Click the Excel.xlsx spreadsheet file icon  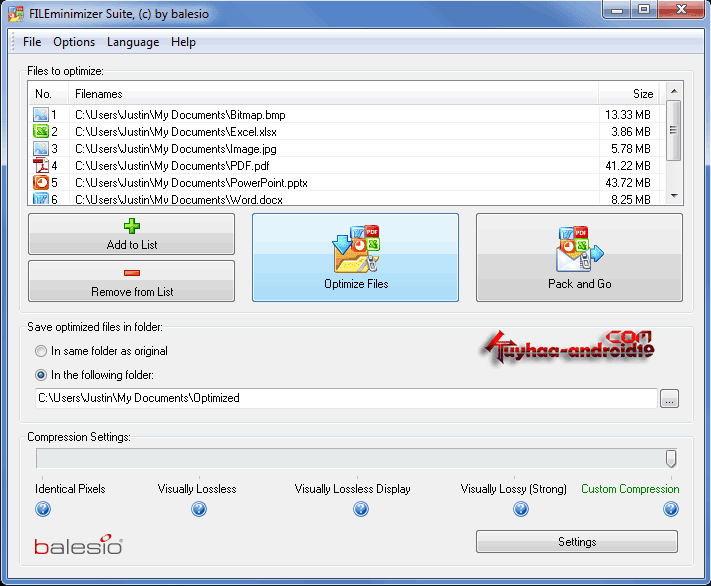tap(41, 132)
